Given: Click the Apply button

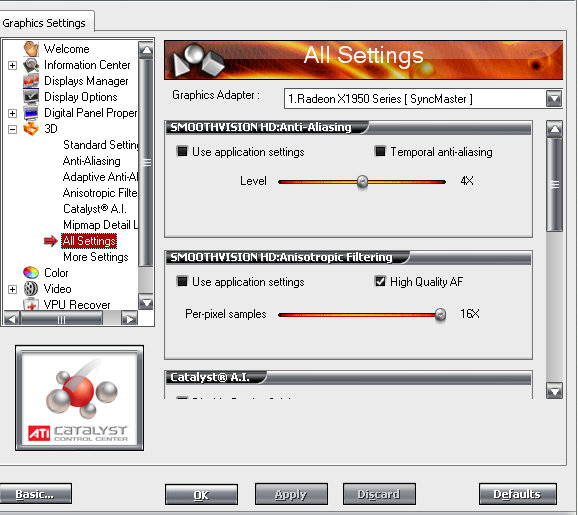Looking at the screenshot, I should tap(291, 494).
